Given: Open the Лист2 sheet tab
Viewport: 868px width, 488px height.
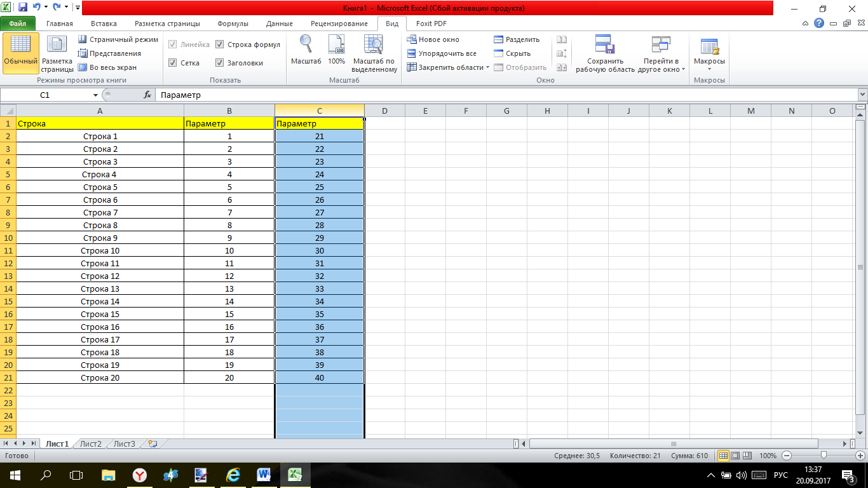Looking at the screenshot, I should (x=91, y=444).
